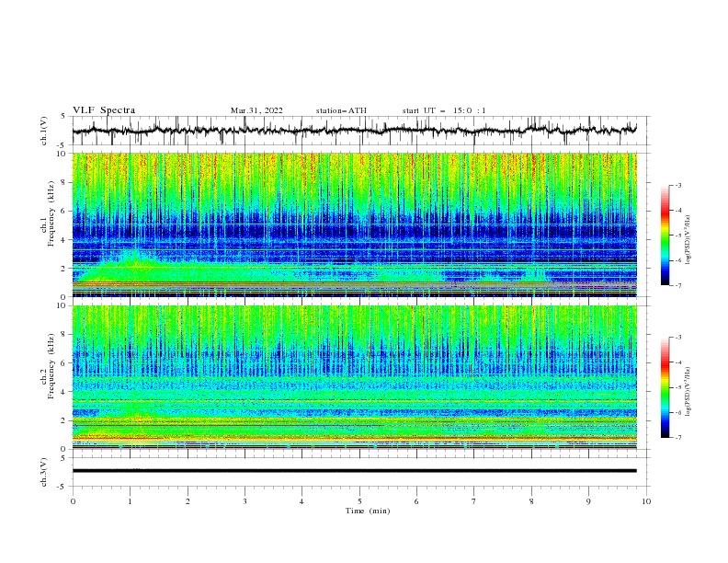Click inside the ch.1 spectrogram panel
This screenshot has width=728, height=563.
click(x=354, y=224)
